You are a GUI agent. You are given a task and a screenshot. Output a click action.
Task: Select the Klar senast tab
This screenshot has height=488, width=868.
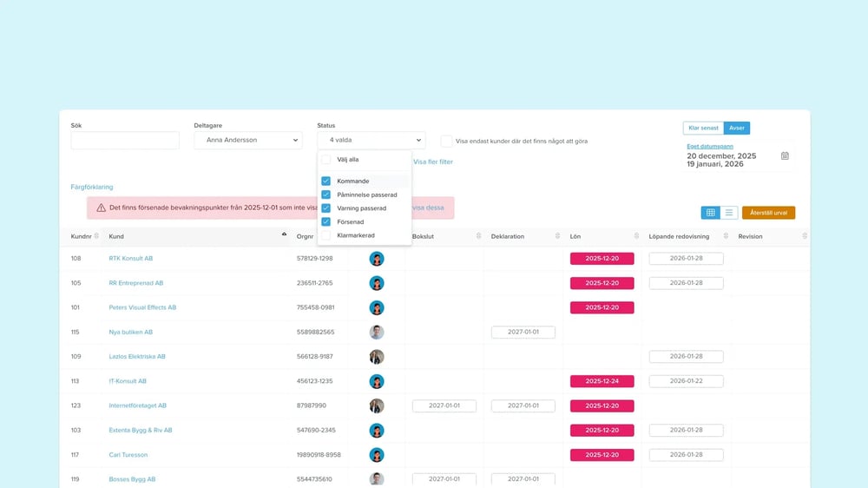click(702, 128)
